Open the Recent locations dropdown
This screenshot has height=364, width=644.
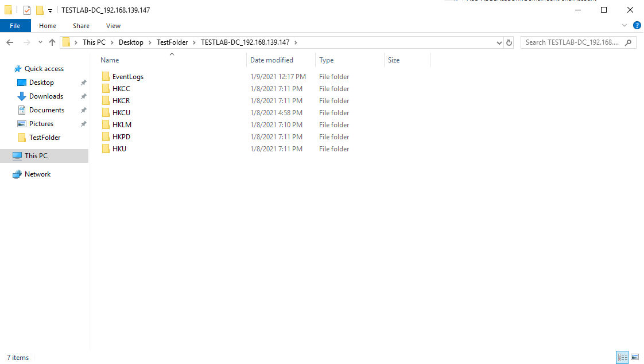tap(40, 42)
